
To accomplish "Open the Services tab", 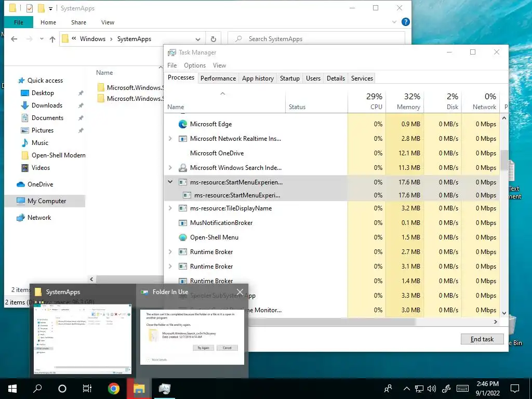I will (x=362, y=78).
